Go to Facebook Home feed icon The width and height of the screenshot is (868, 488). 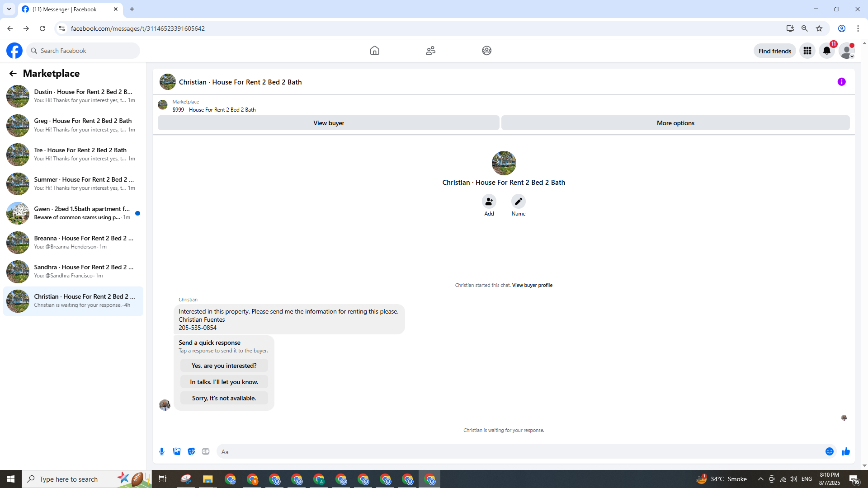[374, 51]
